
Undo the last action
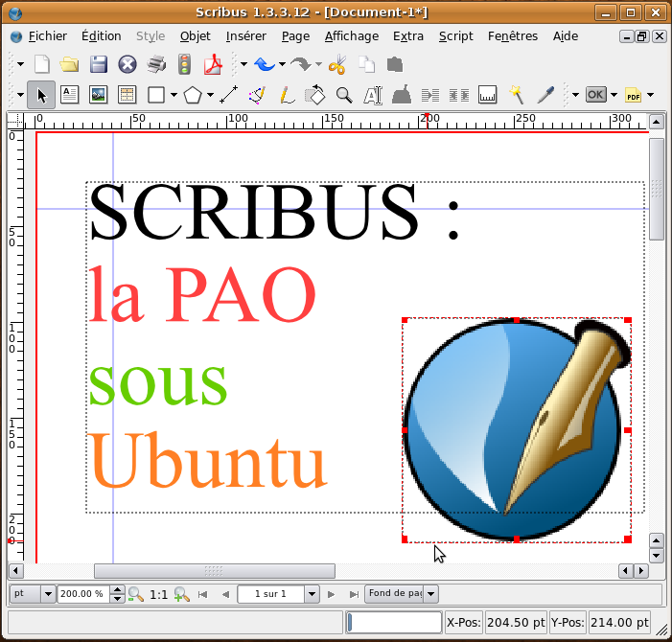click(265, 64)
